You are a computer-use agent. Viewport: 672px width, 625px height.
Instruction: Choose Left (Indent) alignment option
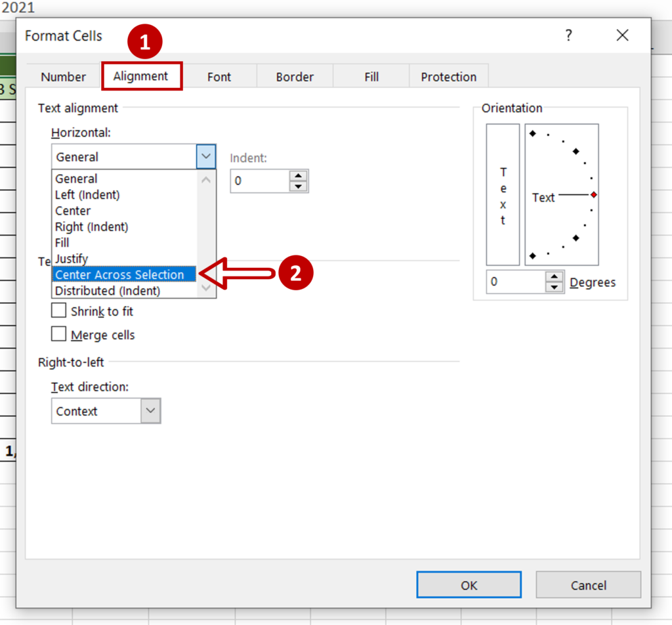coord(124,194)
